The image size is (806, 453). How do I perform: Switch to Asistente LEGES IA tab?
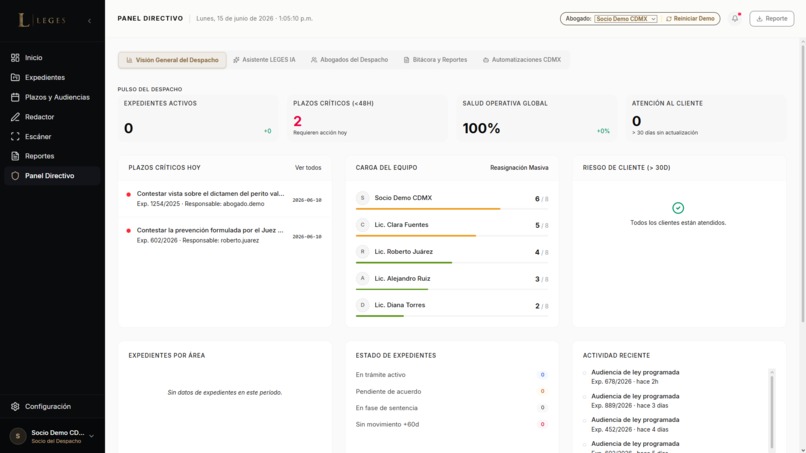[x=264, y=60]
